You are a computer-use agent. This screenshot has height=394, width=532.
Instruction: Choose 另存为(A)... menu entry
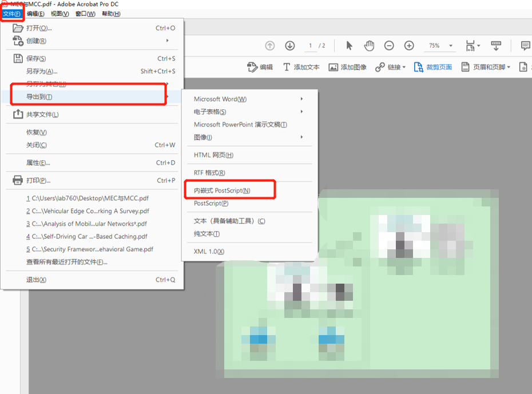click(x=92, y=71)
